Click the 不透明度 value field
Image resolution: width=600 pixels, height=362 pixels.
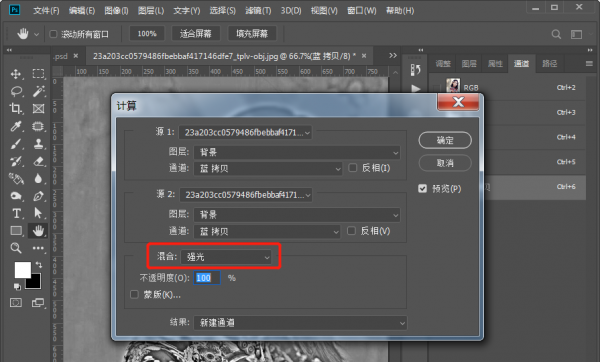point(207,278)
